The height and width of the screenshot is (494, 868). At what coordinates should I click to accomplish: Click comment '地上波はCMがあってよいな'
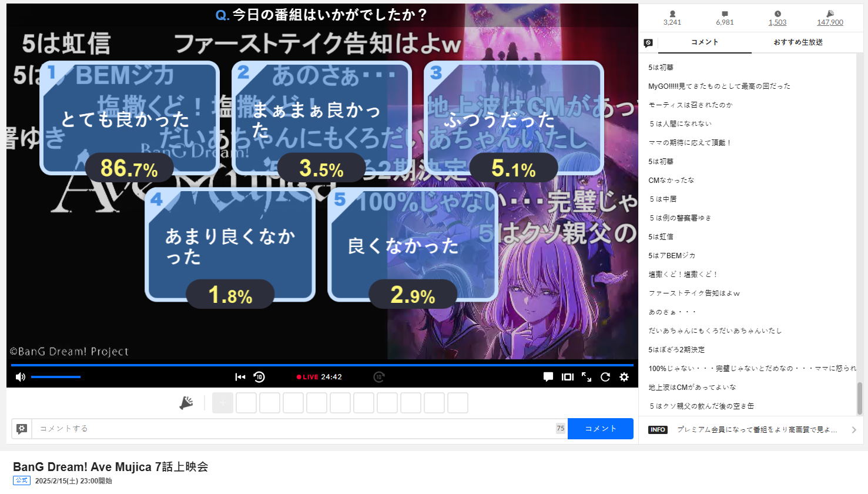[692, 388]
